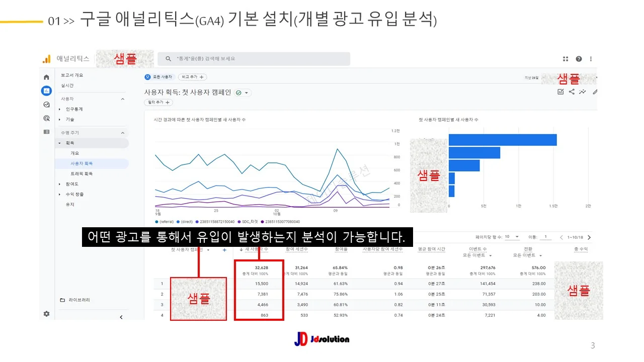Toggle the 23851158872150040 legend series

(x=215, y=222)
